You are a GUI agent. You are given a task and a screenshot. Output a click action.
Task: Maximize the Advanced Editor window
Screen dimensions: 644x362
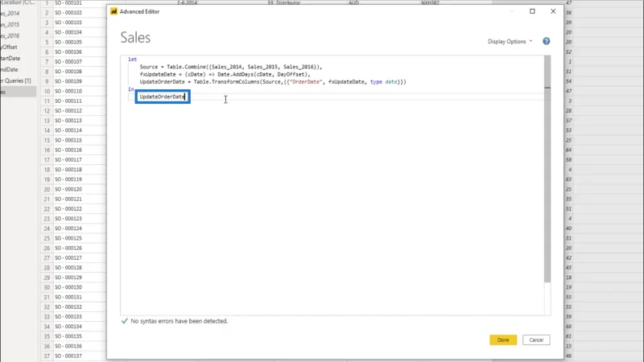point(532,11)
